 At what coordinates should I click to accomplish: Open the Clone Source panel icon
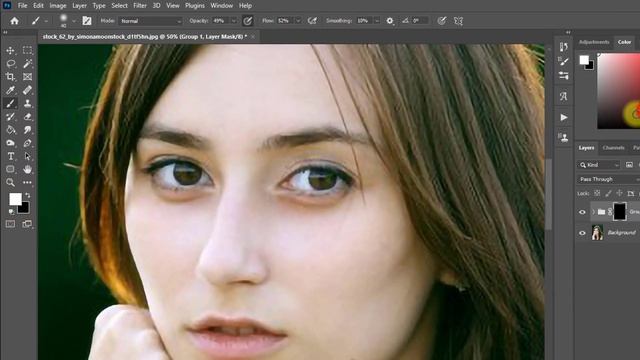click(x=564, y=138)
